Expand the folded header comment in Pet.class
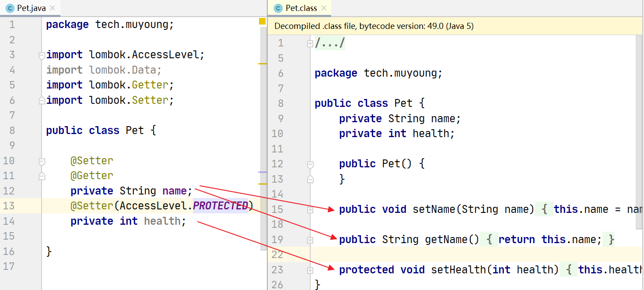This screenshot has height=290, width=644. 310,43
